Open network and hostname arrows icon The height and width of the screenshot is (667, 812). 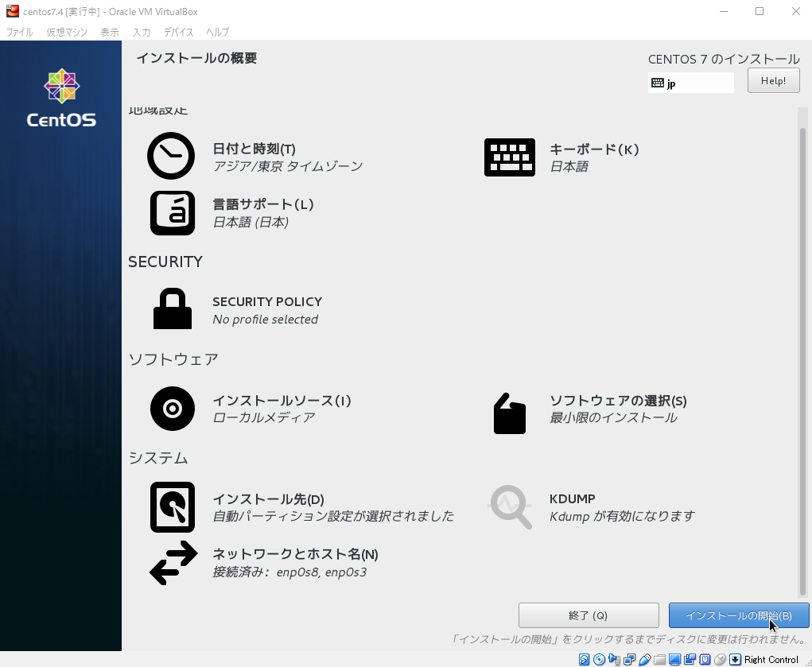tap(173, 563)
